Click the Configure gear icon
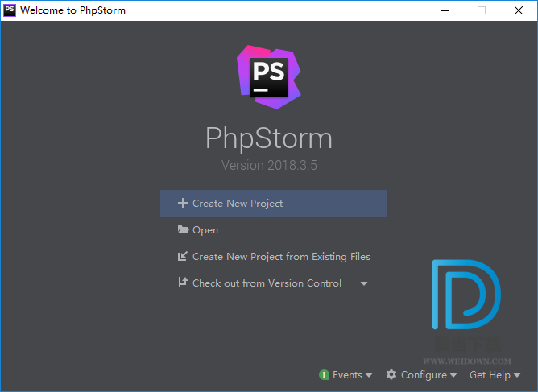The image size is (538, 392). click(x=391, y=375)
